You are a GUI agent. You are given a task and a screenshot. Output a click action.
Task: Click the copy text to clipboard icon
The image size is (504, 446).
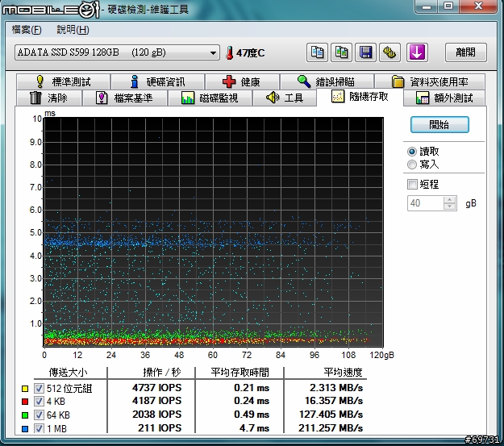click(x=318, y=52)
